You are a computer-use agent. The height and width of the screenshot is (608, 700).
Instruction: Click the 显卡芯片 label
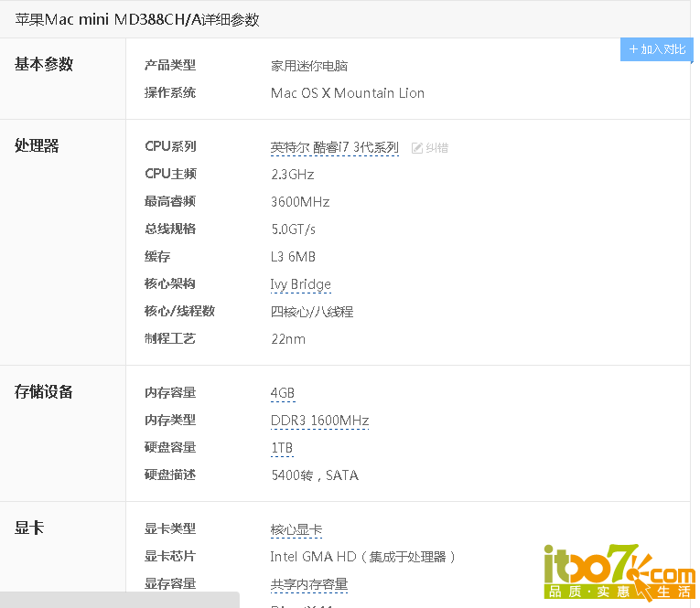click(x=170, y=556)
